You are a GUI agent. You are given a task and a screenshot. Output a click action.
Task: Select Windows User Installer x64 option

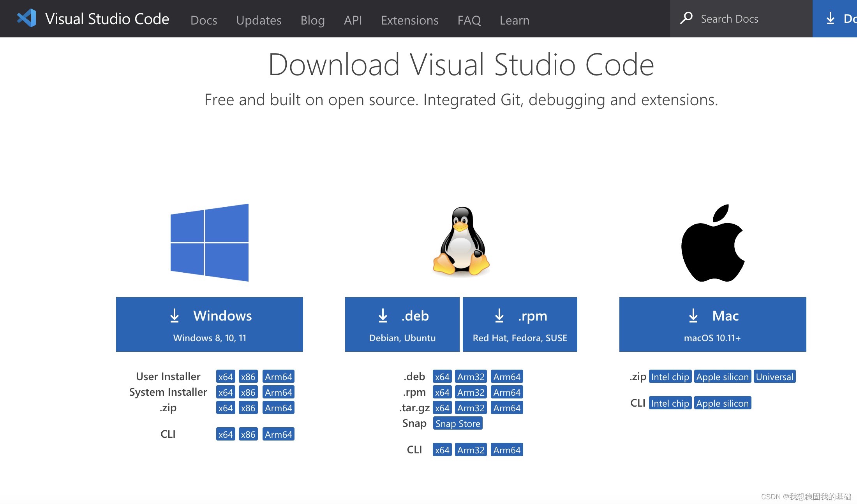223,376
